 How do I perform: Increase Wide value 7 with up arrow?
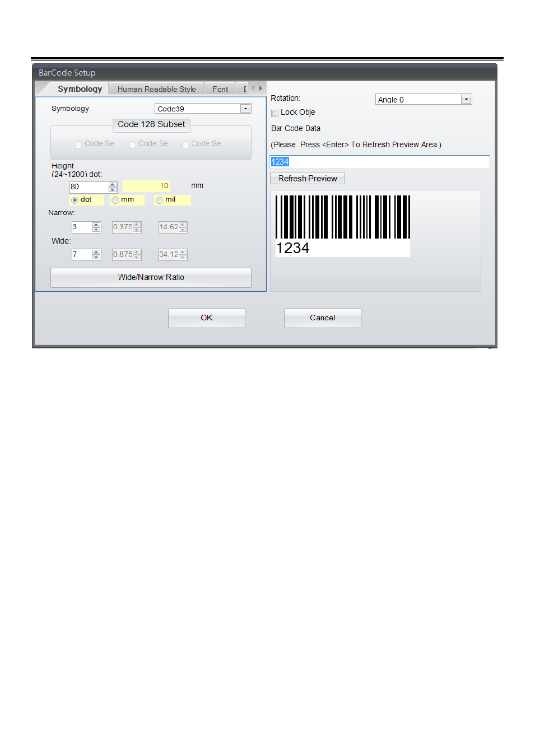pyautogui.click(x=96, y=252)
